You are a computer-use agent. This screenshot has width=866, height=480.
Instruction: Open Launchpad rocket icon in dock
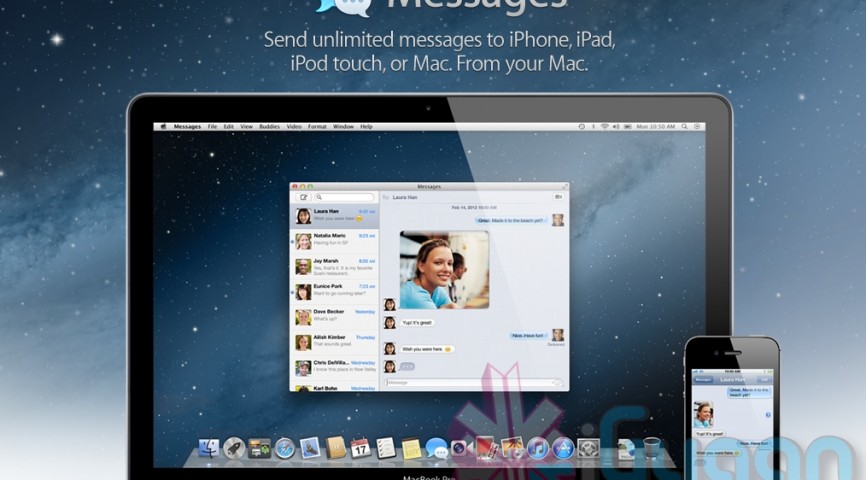pyautogui.click(x=234, y=448)
